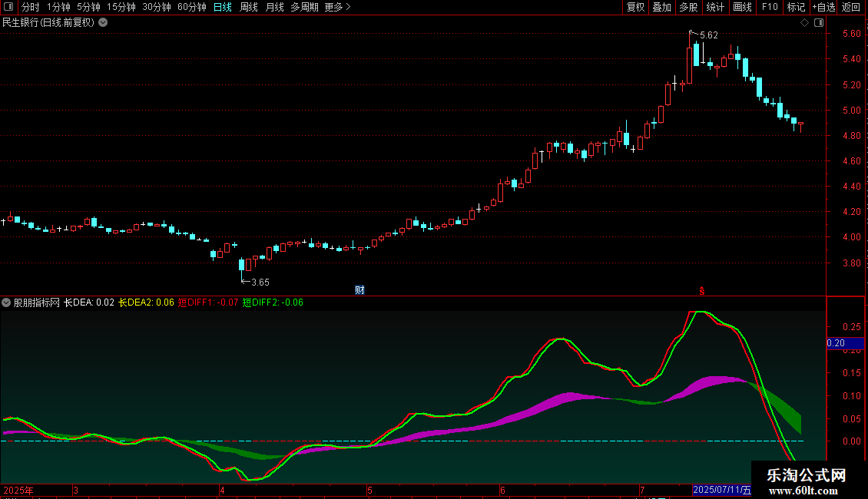
Task: Click the 财 financial marker icon
Action: [x=359, y=290]
